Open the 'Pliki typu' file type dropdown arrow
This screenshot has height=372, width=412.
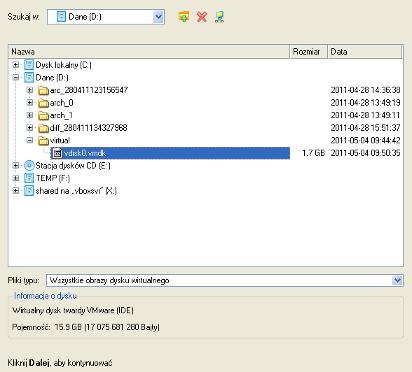pyautogui.click(x=397, y=280)
